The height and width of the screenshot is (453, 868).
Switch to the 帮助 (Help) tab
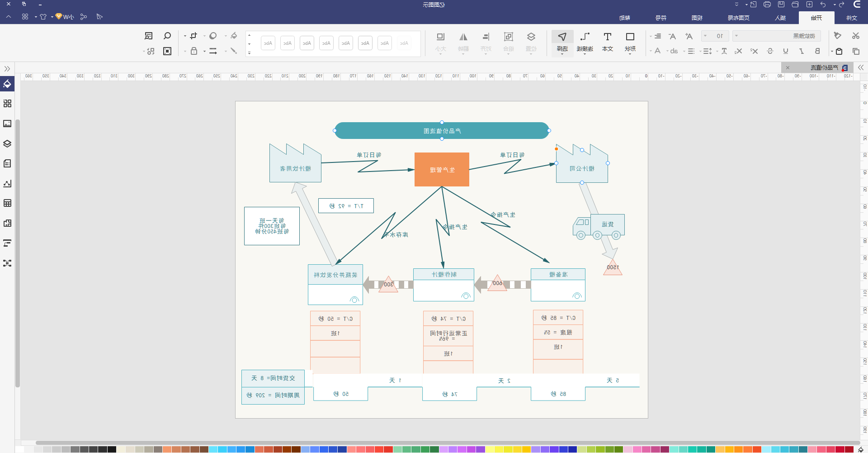point(625,18)
